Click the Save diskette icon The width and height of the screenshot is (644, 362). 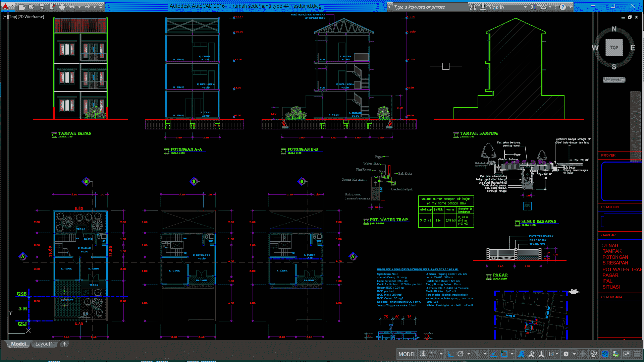(x=42, y=7)
